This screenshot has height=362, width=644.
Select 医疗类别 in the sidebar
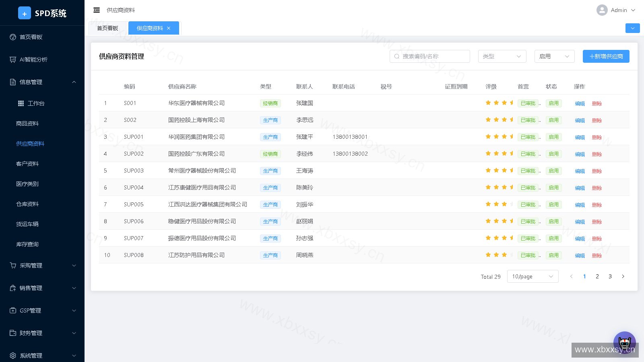[42, 184]
